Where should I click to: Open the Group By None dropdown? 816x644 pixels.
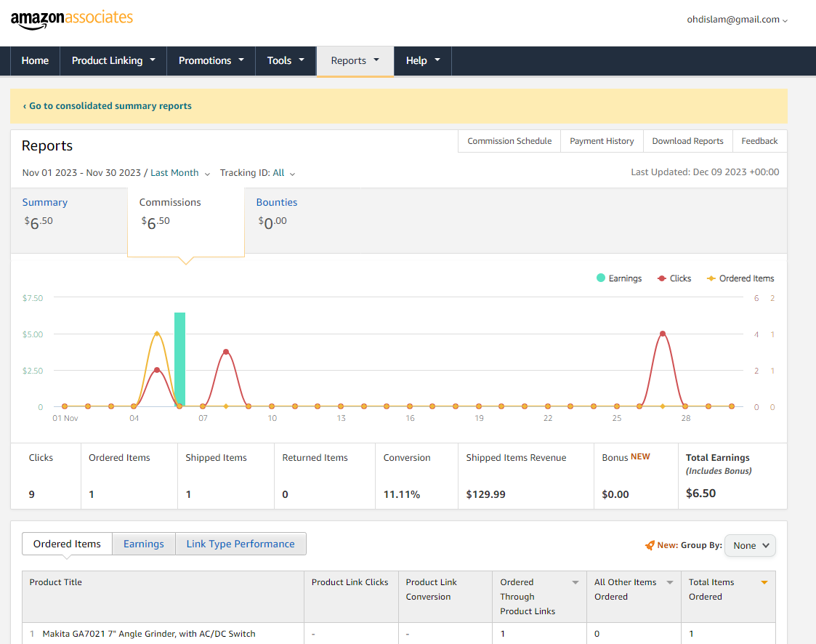[750, 546]
